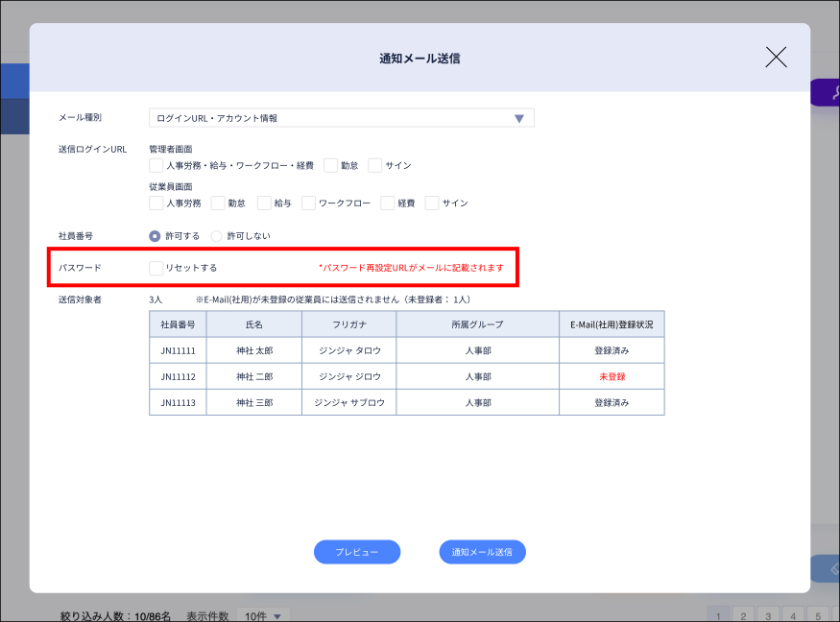This screenshot has height=622, width=840.
Task: Select the 許可しない radio button
Action: 216,235
